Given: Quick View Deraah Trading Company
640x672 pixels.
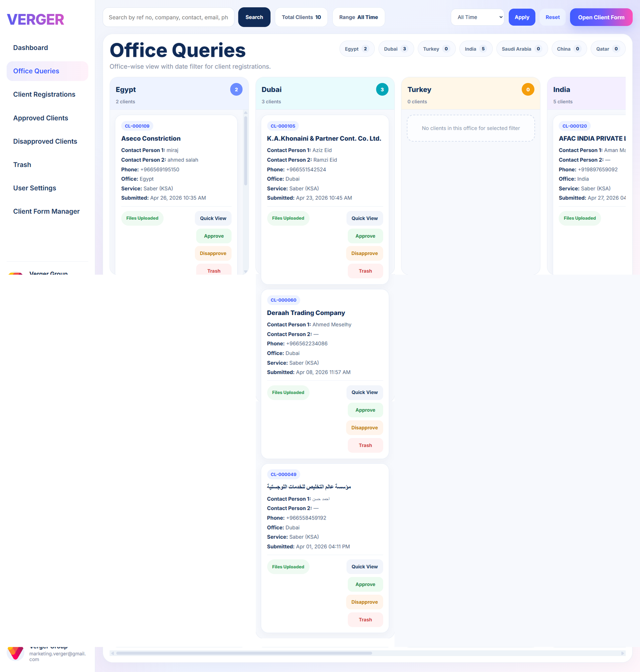Looking at the screenshot, I should (x=364, y=392).
